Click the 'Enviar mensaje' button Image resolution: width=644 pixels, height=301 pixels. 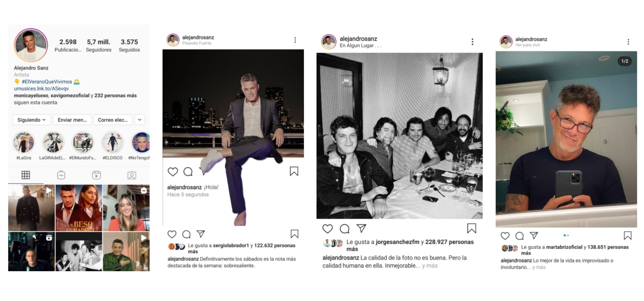(72, 120)
